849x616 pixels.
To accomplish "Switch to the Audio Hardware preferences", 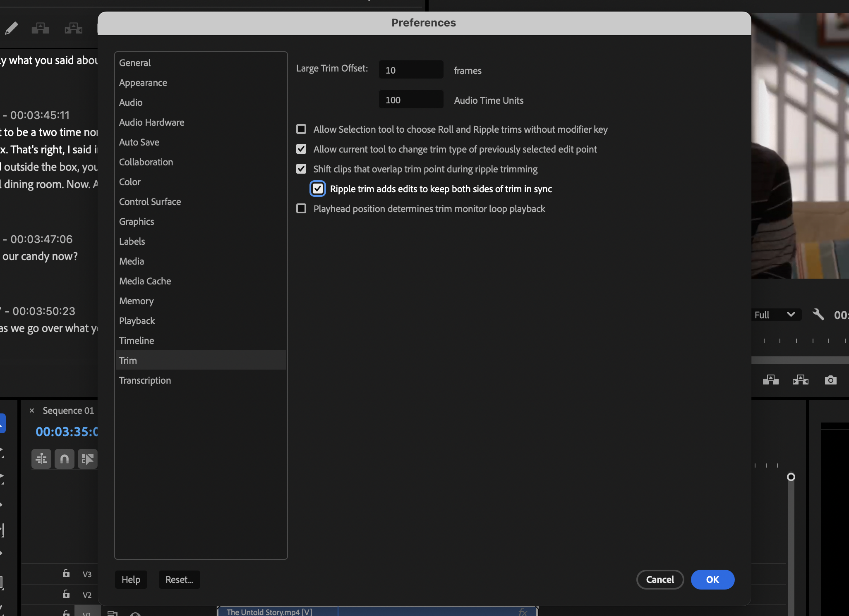I will [151, 122].
